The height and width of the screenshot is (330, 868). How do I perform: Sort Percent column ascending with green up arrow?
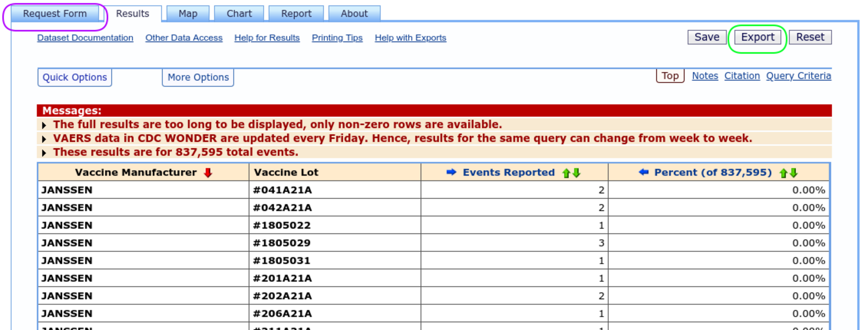[783, 173]
